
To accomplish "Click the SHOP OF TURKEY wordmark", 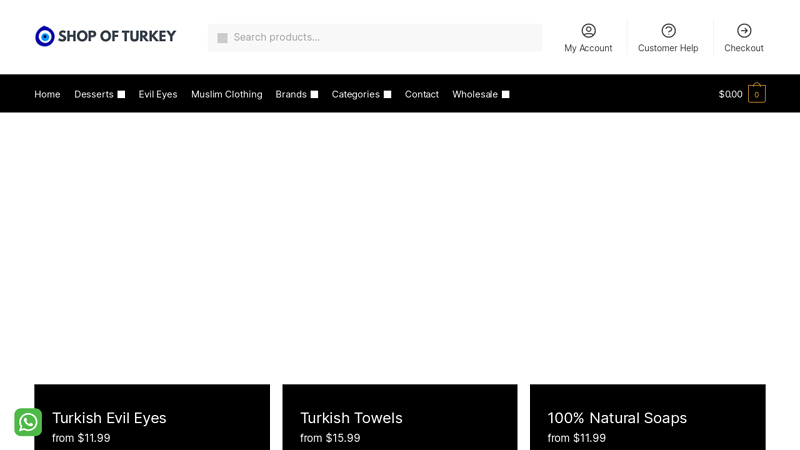I will pos(117,36).
